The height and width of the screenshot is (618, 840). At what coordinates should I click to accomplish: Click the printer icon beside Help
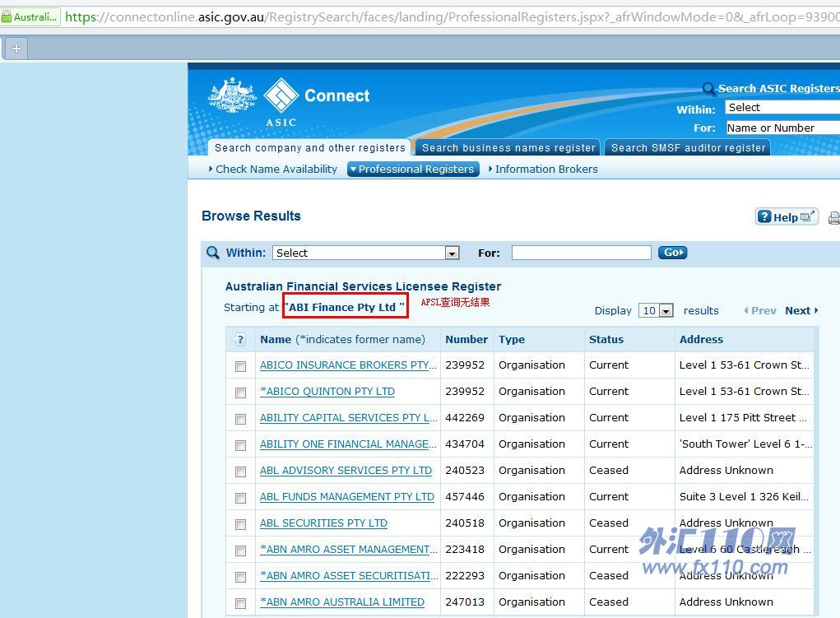click(x=834, y=217)
